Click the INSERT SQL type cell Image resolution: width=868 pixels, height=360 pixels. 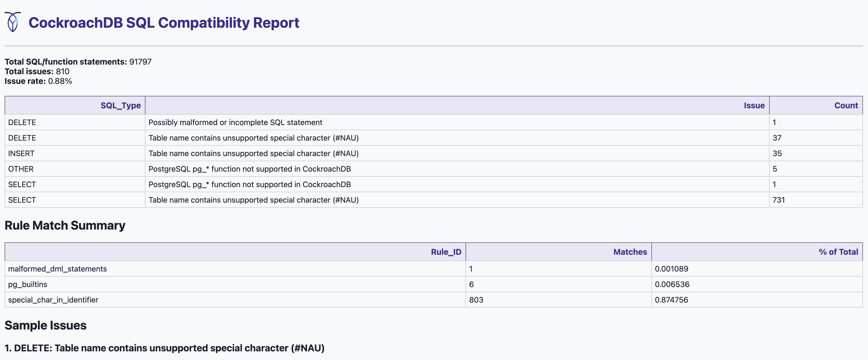pyautogui.click(x=21, y=153)
